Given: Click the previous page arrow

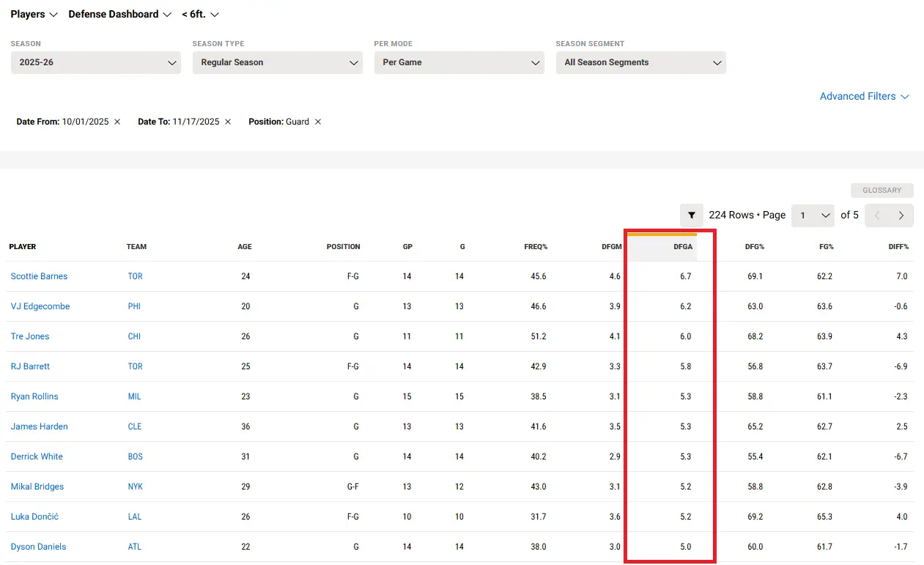Looking at the screenshot, I should [x=877, y=215].
